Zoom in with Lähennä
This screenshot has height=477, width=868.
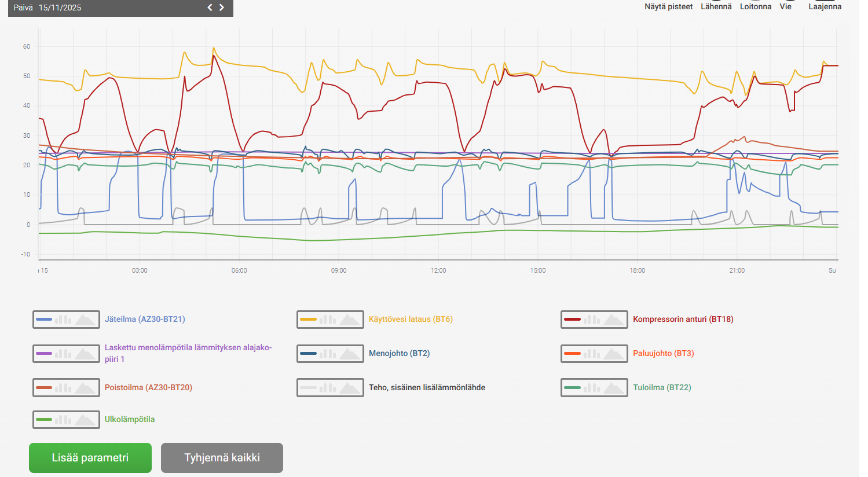pyautogui.click(x=716, y=7)
